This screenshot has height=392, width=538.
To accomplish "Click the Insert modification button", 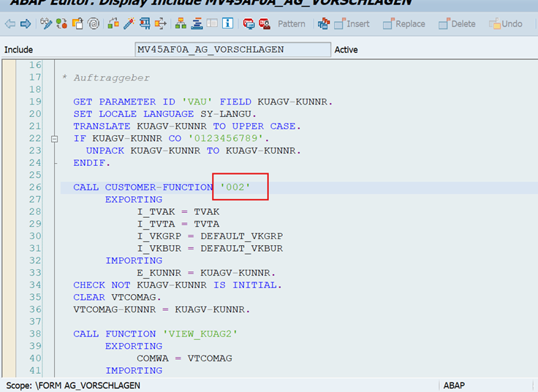I will coord(352,23).
